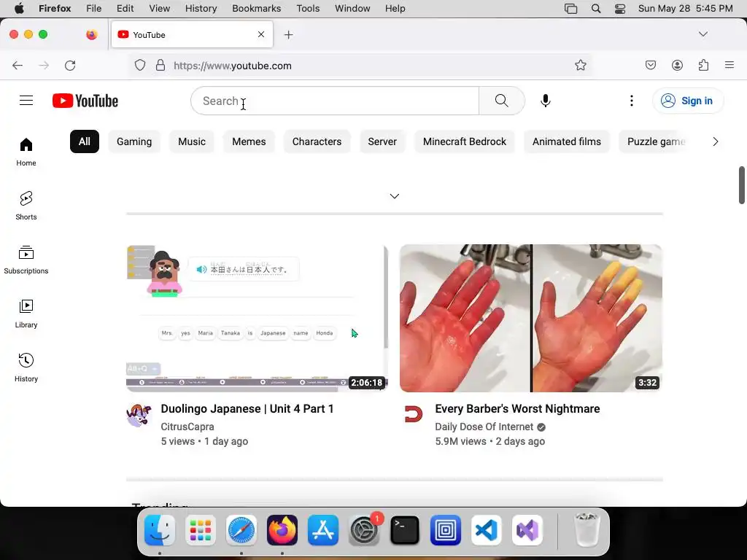Open the Extensions puzzle icon

(703, 65)
